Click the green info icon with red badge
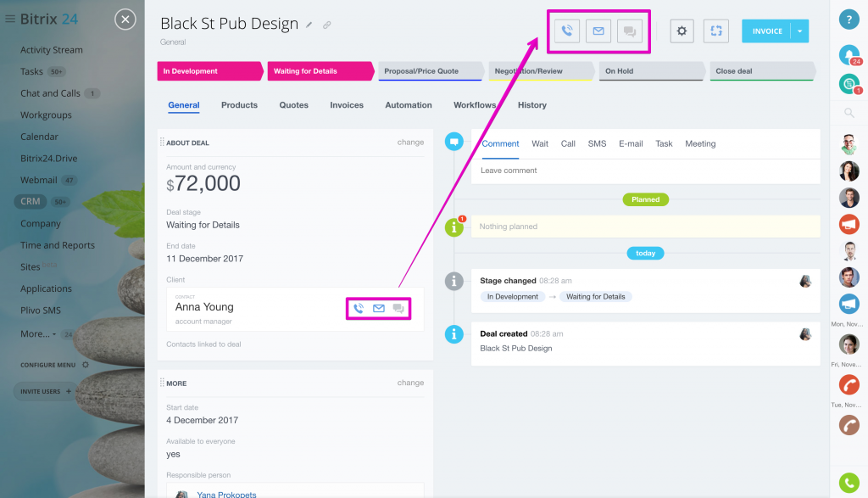The width and height of the screenshot is (868, 498). [x=454, y=227]
